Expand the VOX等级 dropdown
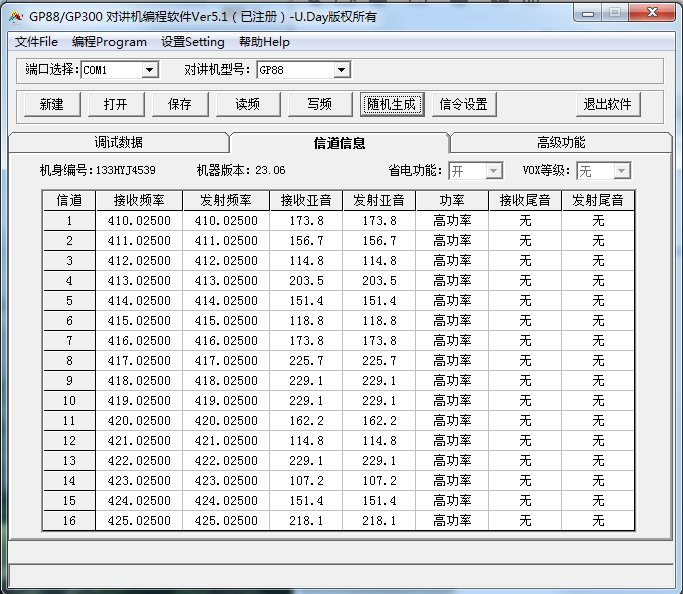 tap(622, 171)
